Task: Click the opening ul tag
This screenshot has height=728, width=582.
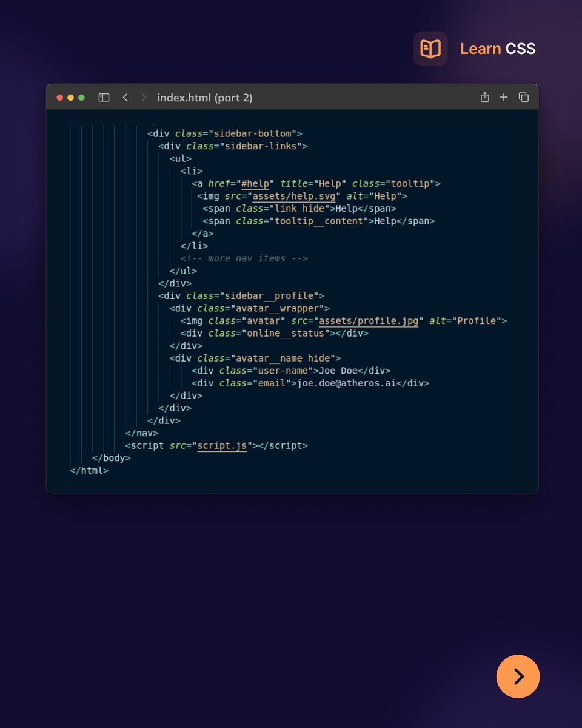Action: point(181,158)
